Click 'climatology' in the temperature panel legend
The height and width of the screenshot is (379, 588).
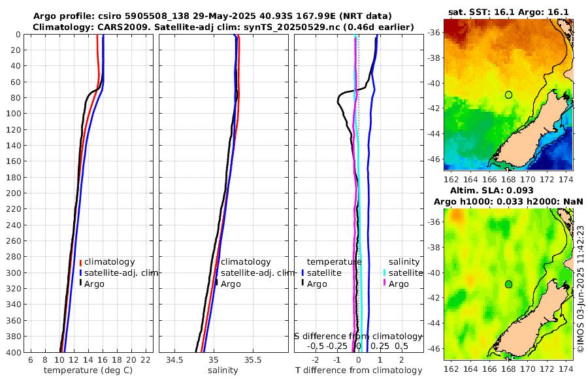click(110, 262)
